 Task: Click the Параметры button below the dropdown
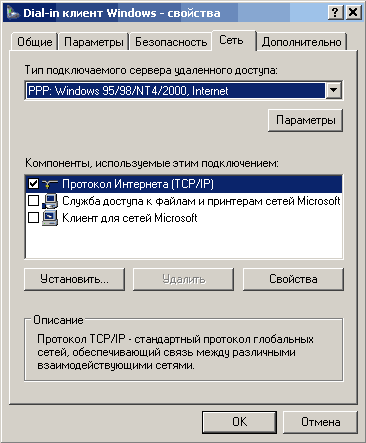click(305, 120)
